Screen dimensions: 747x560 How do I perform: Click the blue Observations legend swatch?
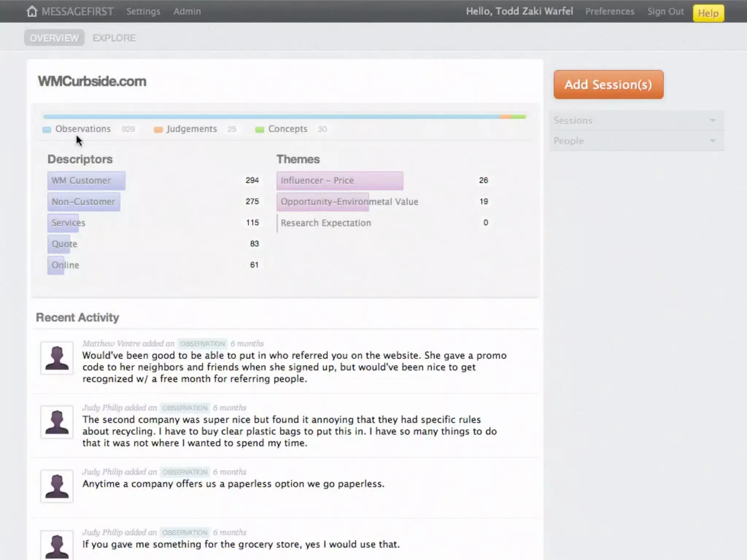47,129
